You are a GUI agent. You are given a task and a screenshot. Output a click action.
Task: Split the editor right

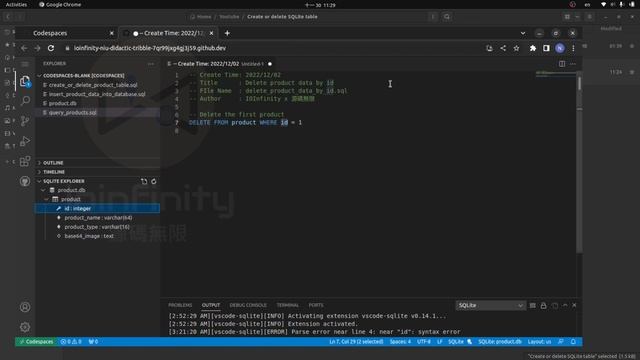(x=562, y=64)
